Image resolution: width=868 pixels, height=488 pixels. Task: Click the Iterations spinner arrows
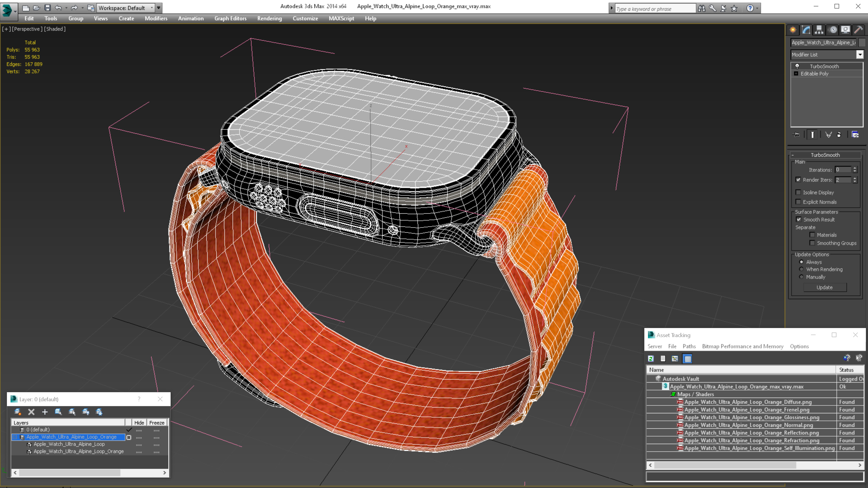tap(855, 170)
